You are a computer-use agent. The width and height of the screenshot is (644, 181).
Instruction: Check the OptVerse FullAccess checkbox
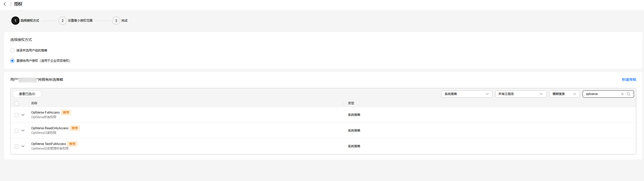[17, 115]
